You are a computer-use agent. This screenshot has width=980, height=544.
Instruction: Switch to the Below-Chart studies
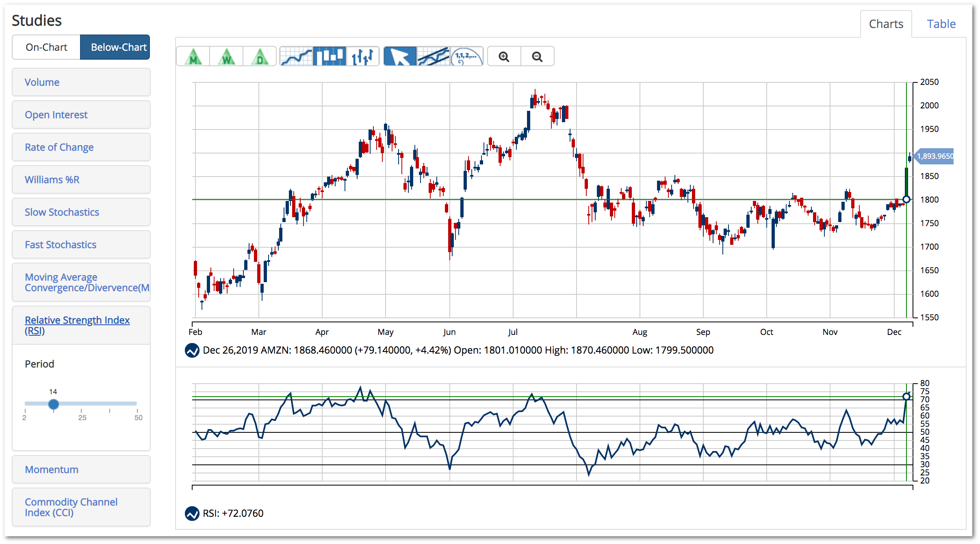pos(115,47)
